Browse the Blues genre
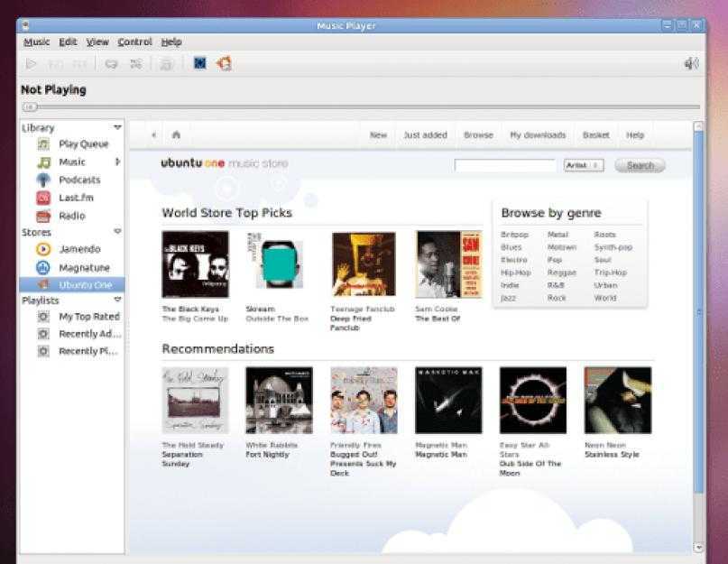 click(x=511, y=247)
